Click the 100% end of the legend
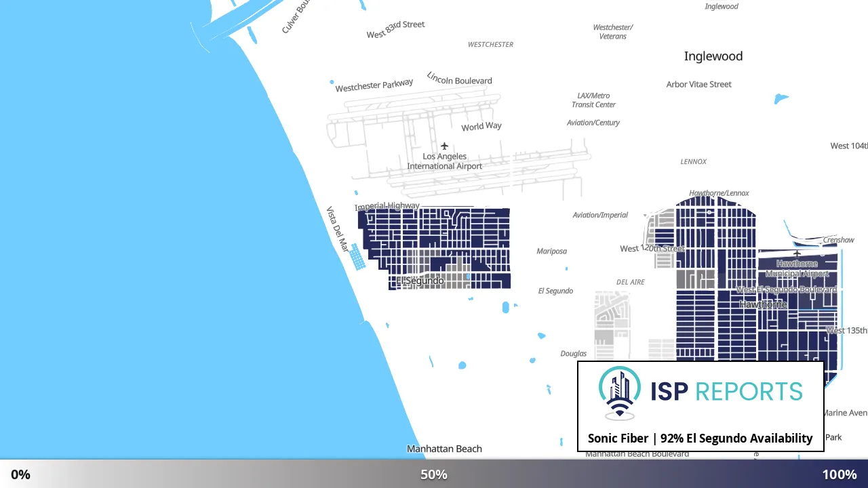 840,474
